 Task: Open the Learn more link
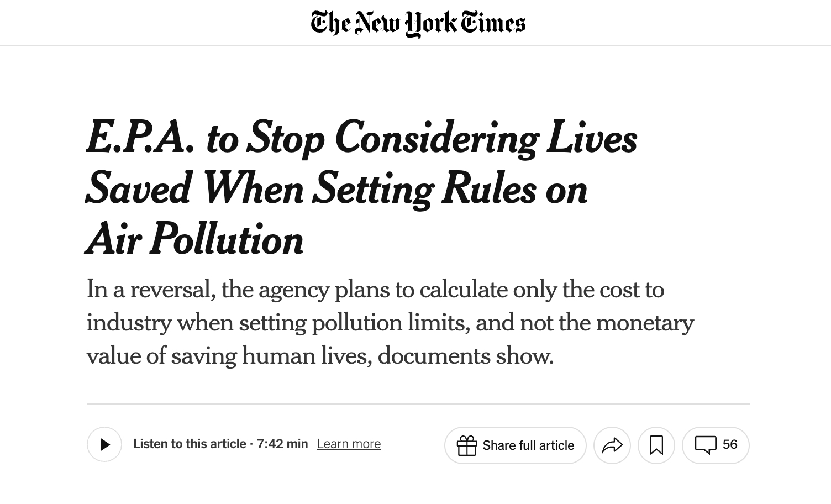click(349, 444)
